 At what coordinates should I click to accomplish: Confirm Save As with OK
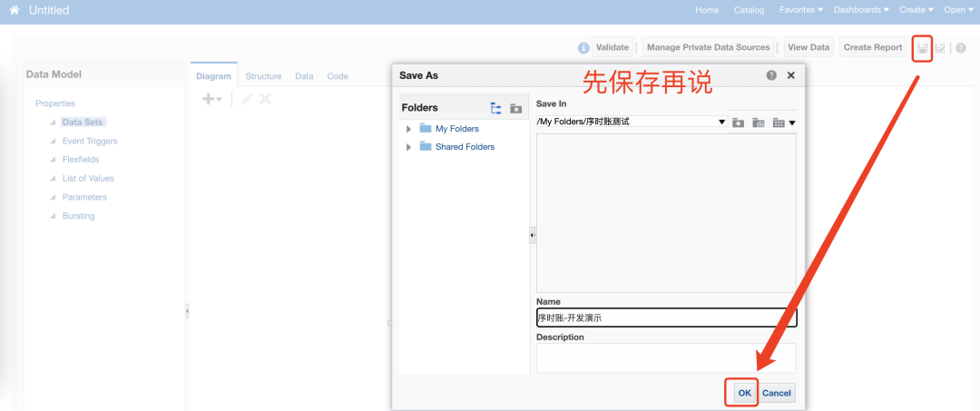coord(744,393)
